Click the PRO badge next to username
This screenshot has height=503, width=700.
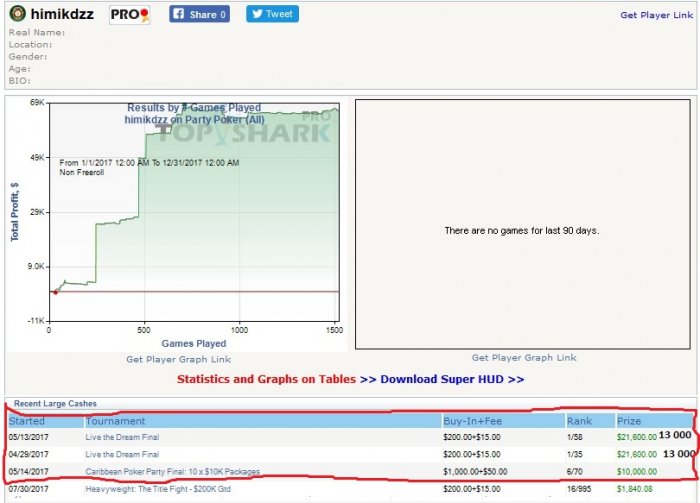(x=129, y=15)
